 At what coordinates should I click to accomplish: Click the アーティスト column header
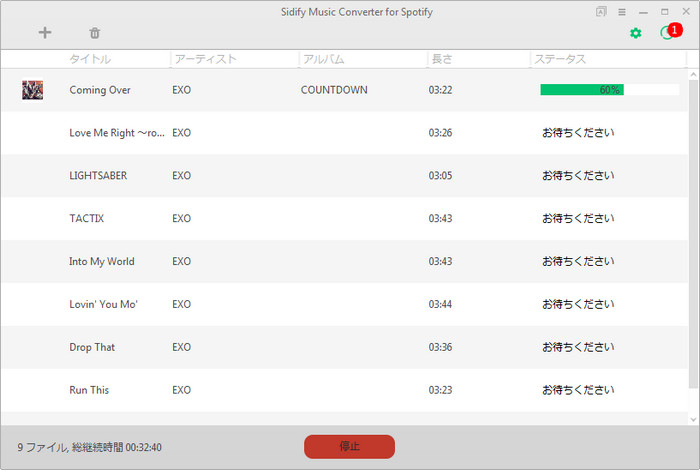[205, 59]
